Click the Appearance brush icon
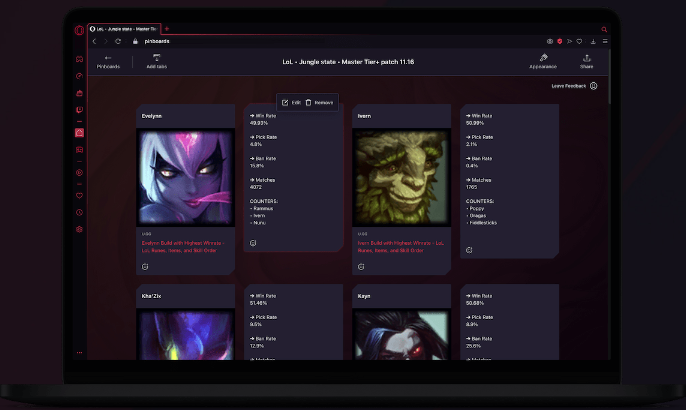The width and height of the screenshot is (686, 410). click(543, 58)
